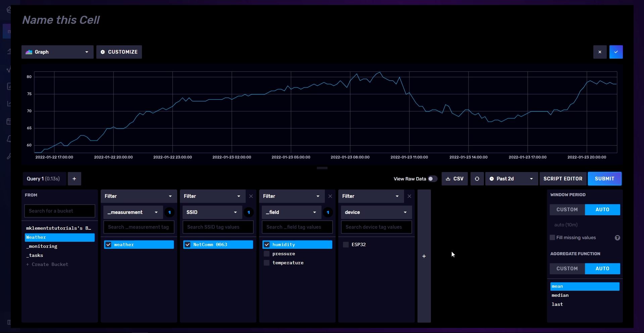Open the _measurement tag key dropdown

[133, 212]
